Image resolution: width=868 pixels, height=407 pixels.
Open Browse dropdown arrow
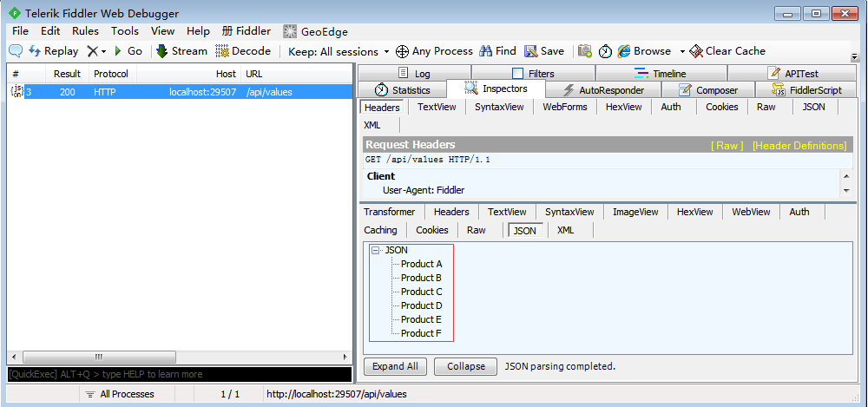pyautogui.click(x=682, y=51)
